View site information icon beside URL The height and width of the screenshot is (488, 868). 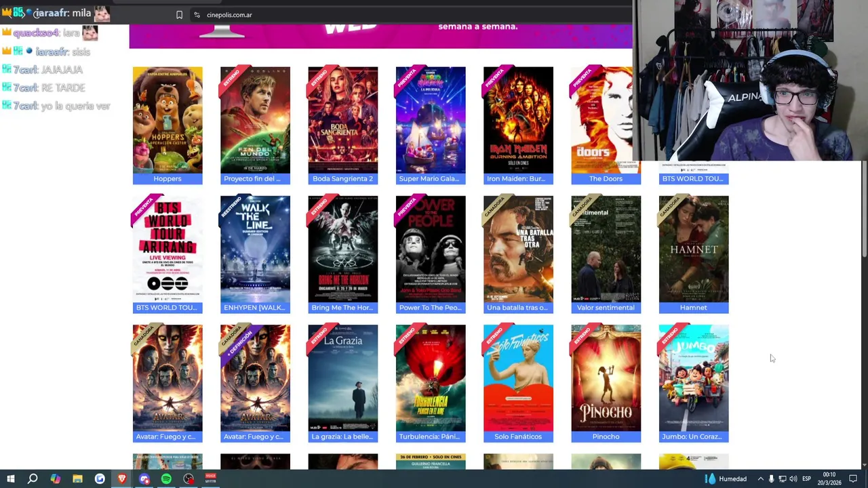(197, 15)
